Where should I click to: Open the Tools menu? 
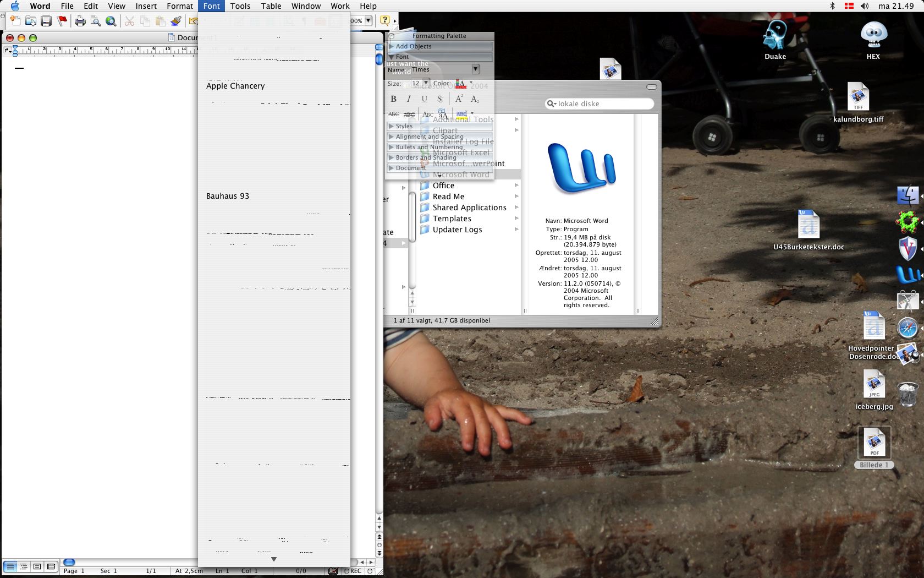coord(240,6)
